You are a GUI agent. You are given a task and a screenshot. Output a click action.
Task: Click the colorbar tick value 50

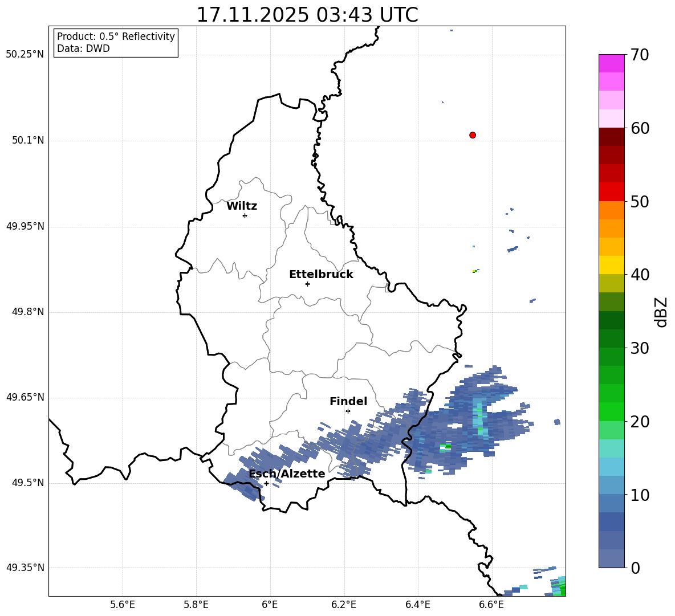tap(640, 202)
